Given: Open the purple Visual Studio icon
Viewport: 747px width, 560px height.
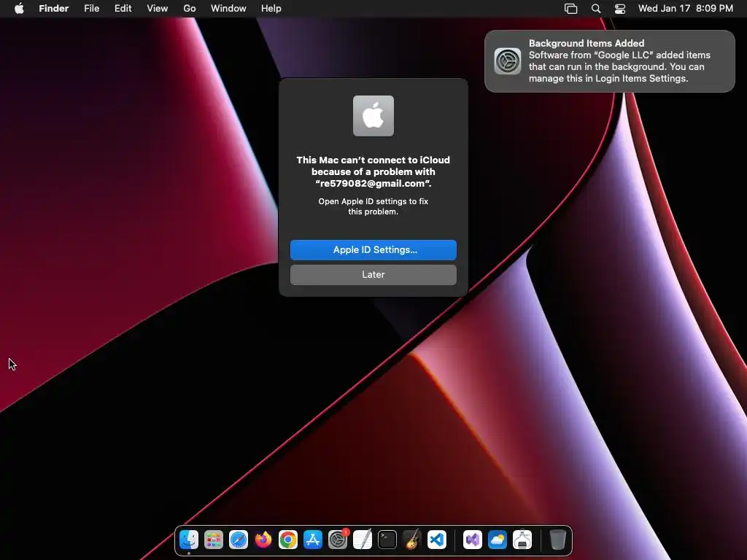Looking at the screenshot, I should [x=472, y=540].
